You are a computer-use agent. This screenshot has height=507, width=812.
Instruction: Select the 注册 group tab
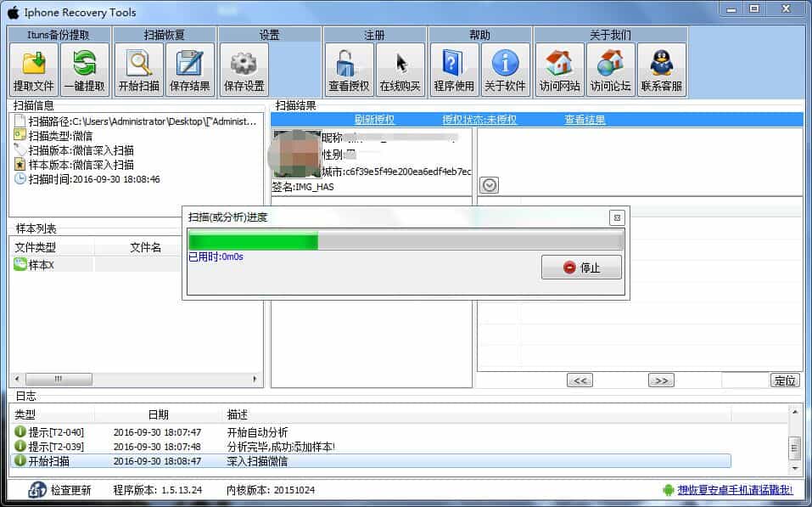pyautogui.click(x=374, y=35)
